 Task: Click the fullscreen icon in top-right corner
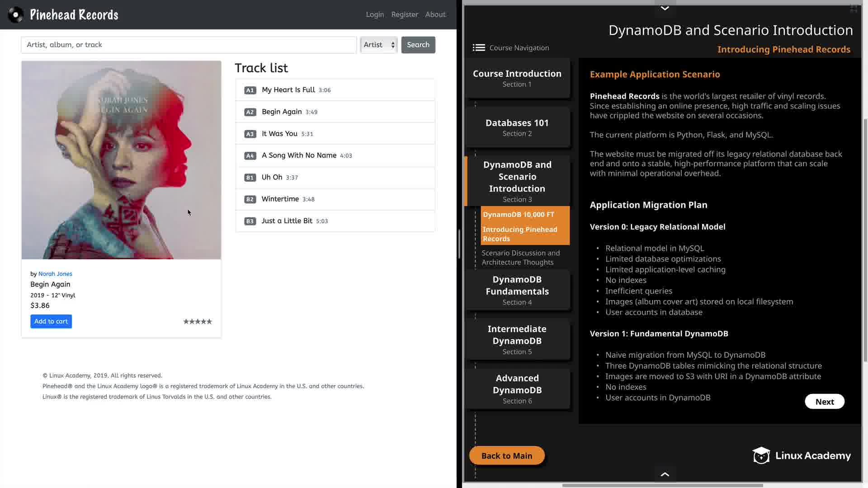click(x=854, y=9)
